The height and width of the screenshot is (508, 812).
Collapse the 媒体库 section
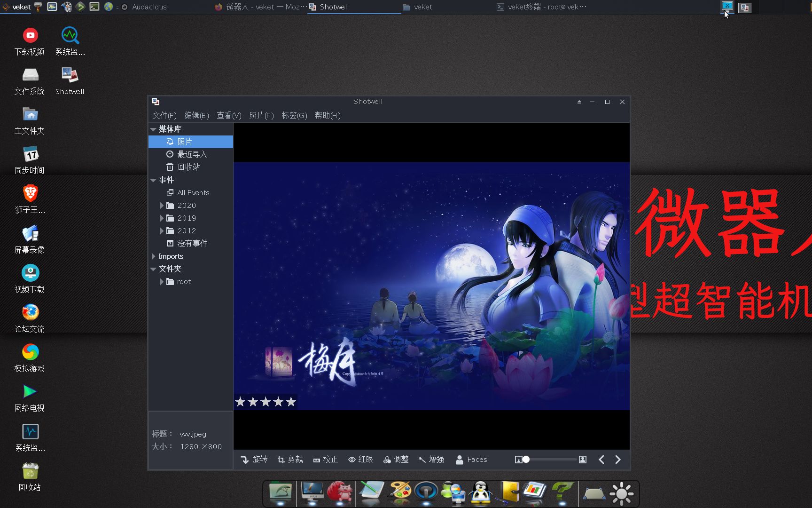[x=153, y=129]
